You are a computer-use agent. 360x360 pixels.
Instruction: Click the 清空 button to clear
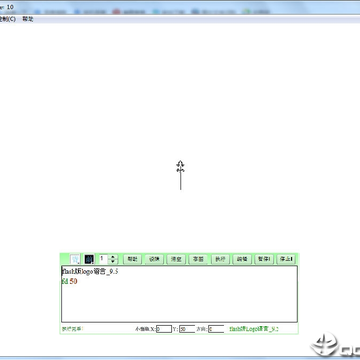[176, 259]
